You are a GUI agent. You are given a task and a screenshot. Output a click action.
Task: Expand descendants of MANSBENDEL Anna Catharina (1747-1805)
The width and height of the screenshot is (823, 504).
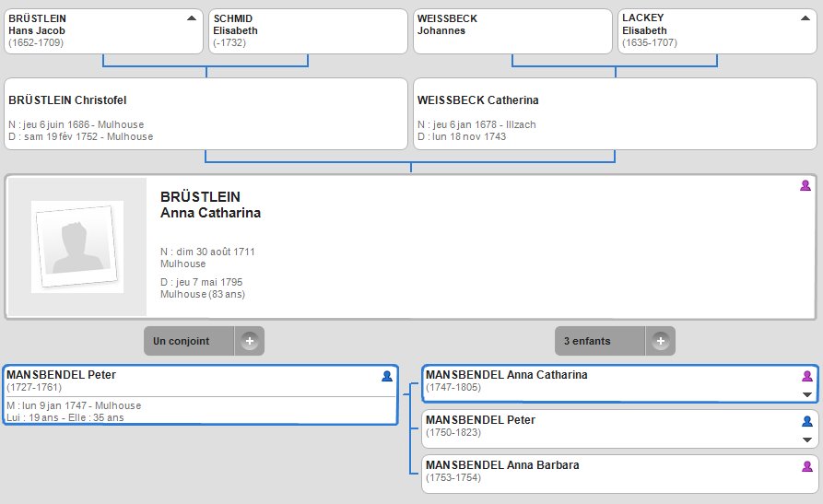[x=807, y=394]
